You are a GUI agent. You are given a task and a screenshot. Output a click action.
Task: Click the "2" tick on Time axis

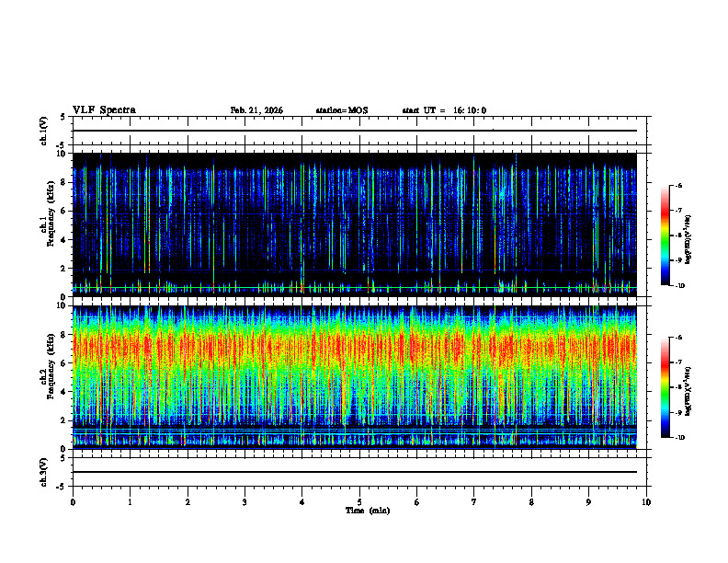[188, 502]
